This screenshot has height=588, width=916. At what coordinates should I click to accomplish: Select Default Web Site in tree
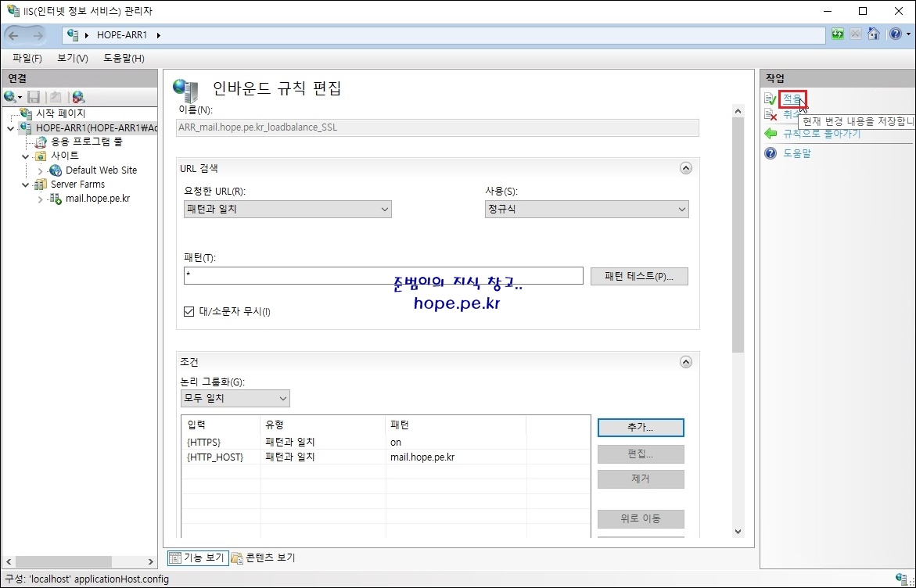pyautogui.click(x=101, y=170)
